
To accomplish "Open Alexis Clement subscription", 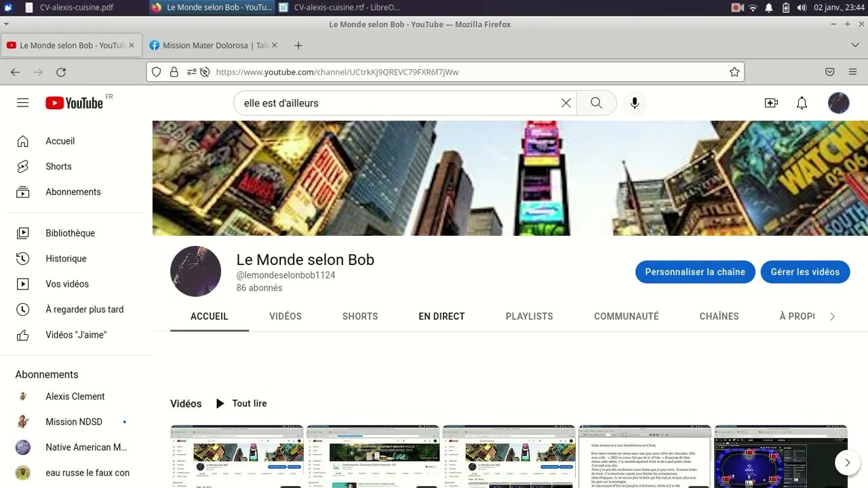I will 76,396.
